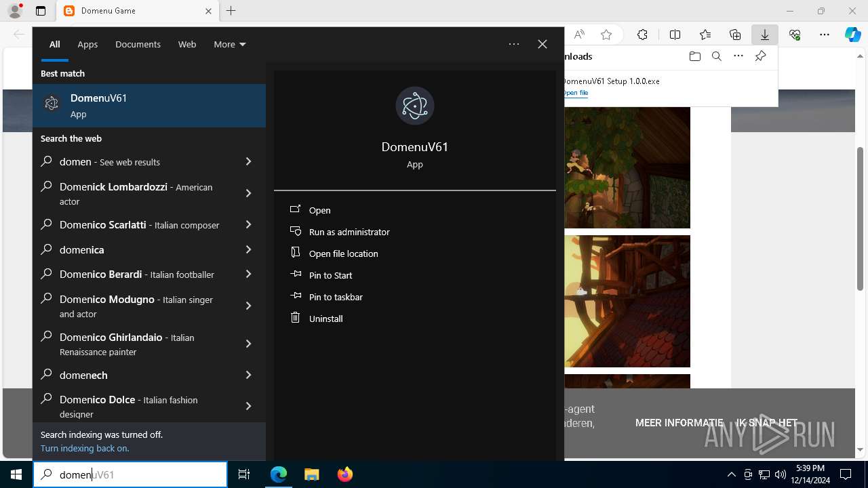The width and height of the screenshot is (868, 488).
Task: Expand Domenico Scarlatti suggestion arrow
Action: coord(248,224)
